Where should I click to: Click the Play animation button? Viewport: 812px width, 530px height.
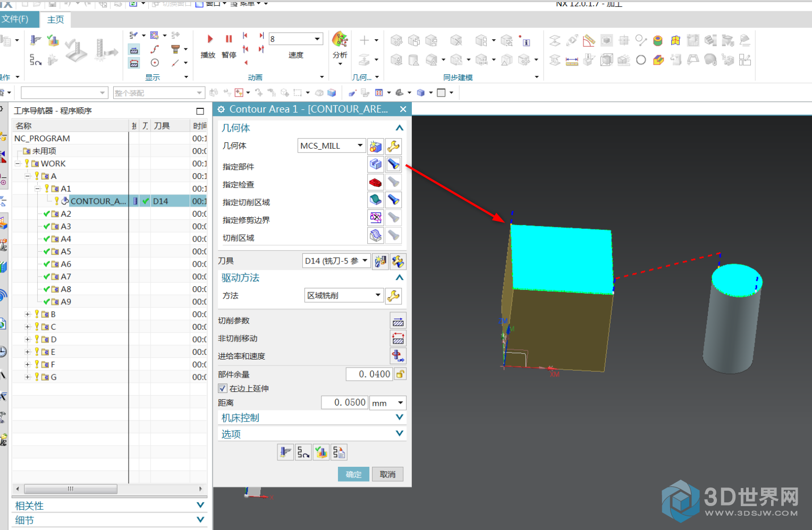[x=210, y=39]
